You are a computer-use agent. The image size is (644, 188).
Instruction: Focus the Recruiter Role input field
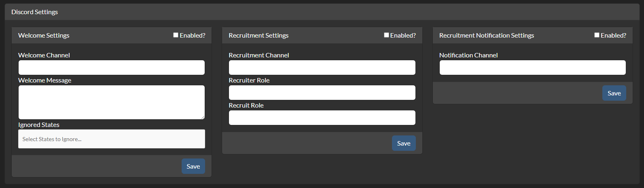(322, 93)
